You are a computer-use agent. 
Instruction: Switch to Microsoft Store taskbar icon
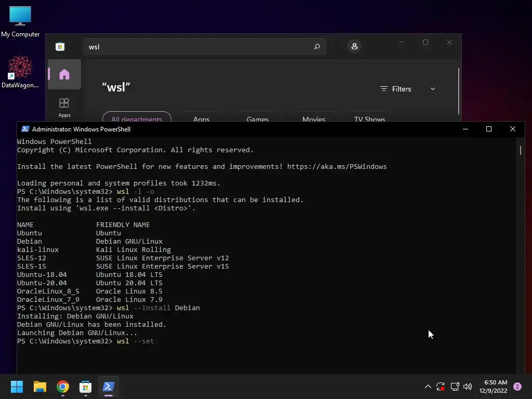point(86,387)
